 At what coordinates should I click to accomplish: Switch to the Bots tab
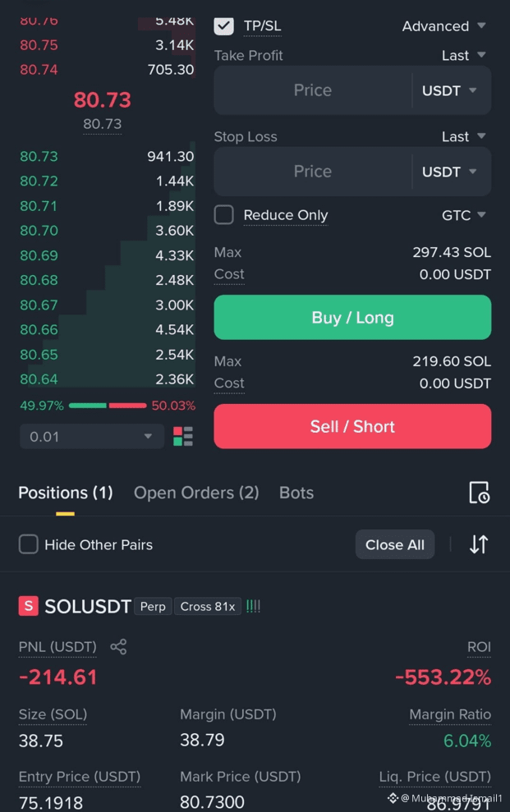pos(296,493)
